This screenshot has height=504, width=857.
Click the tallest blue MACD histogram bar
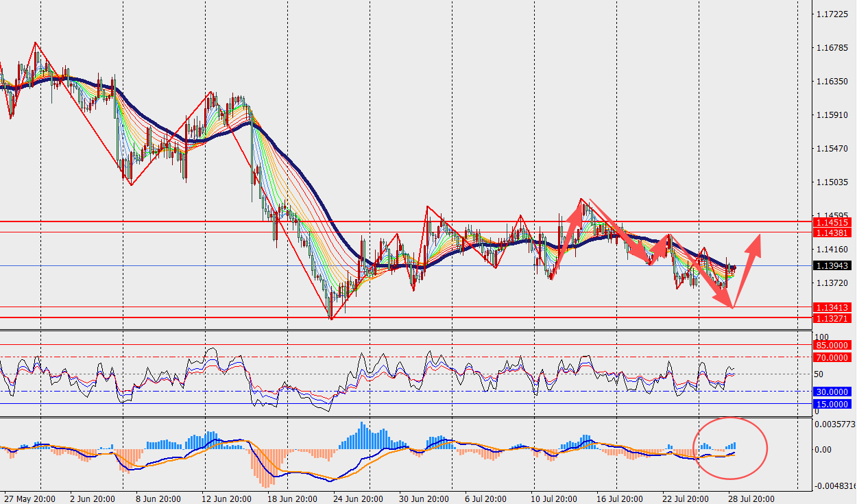[362, 435]
